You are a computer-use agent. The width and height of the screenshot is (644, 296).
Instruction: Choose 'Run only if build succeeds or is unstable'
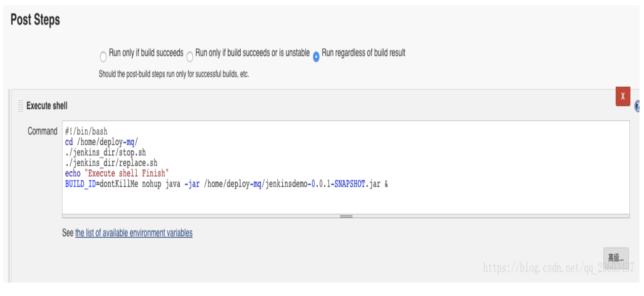click(190, 56)
